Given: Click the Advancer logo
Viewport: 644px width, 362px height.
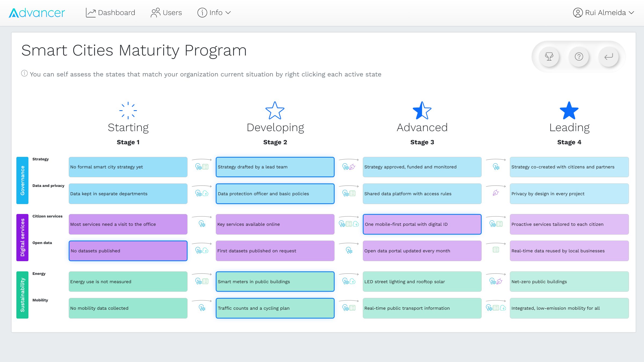Looking at the screenshot, I should (37, 13).
